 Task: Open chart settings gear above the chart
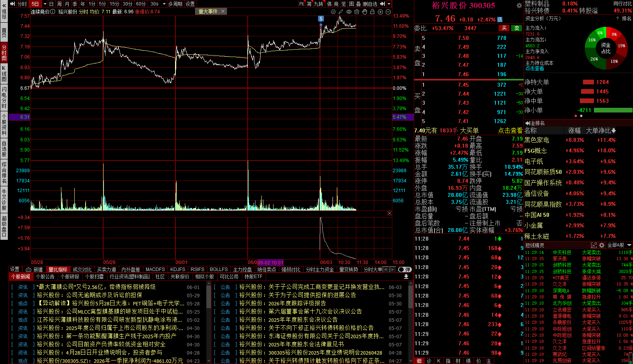(x=333, y=12)
